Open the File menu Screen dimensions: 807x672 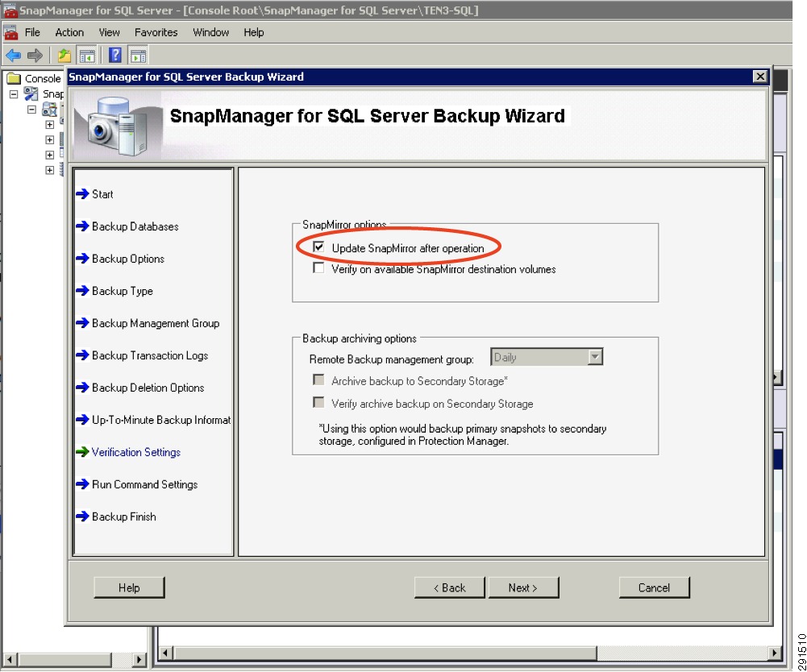(x=32, y=32)
